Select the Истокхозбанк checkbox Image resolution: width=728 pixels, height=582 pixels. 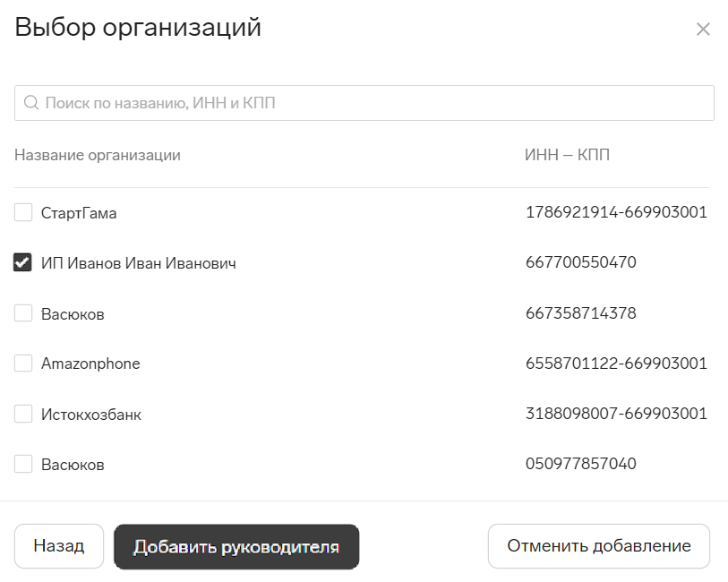point(23,414)
